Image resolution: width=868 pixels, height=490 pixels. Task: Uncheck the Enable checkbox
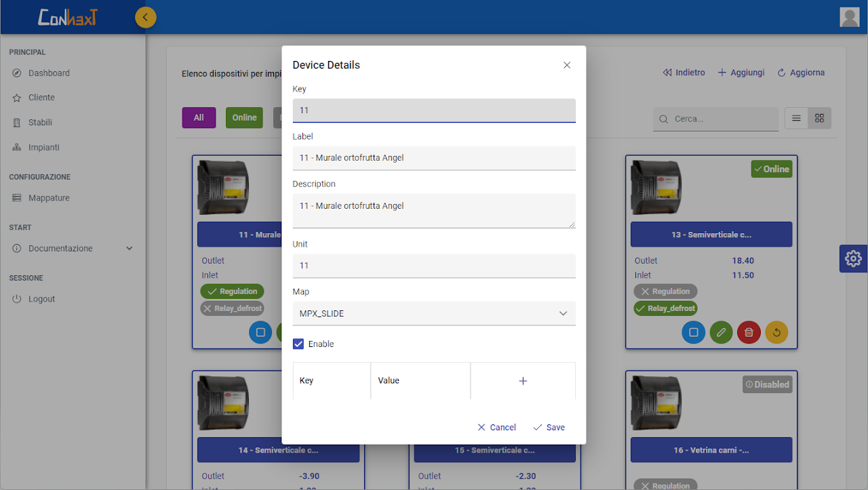tap(298, 344)
